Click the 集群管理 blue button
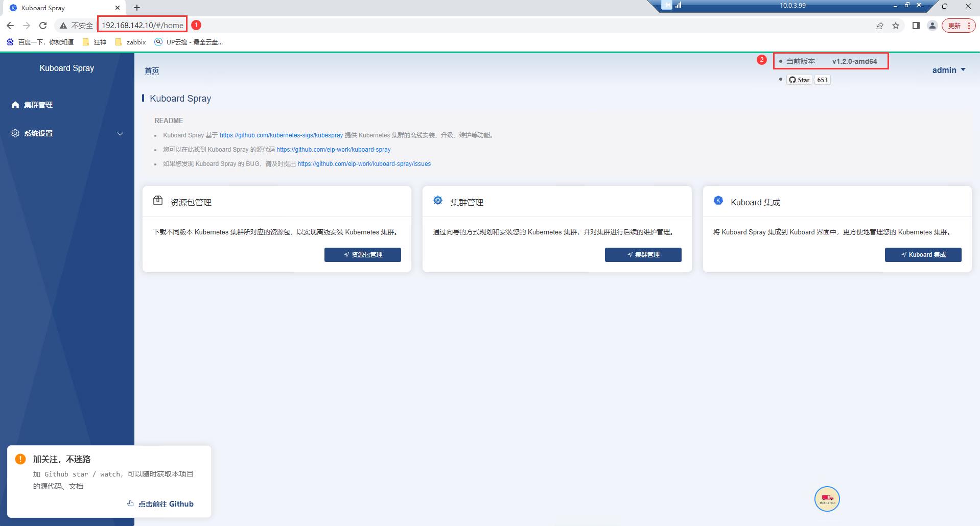The width and height of the screenshot is (980, 526). coord(643,255)
